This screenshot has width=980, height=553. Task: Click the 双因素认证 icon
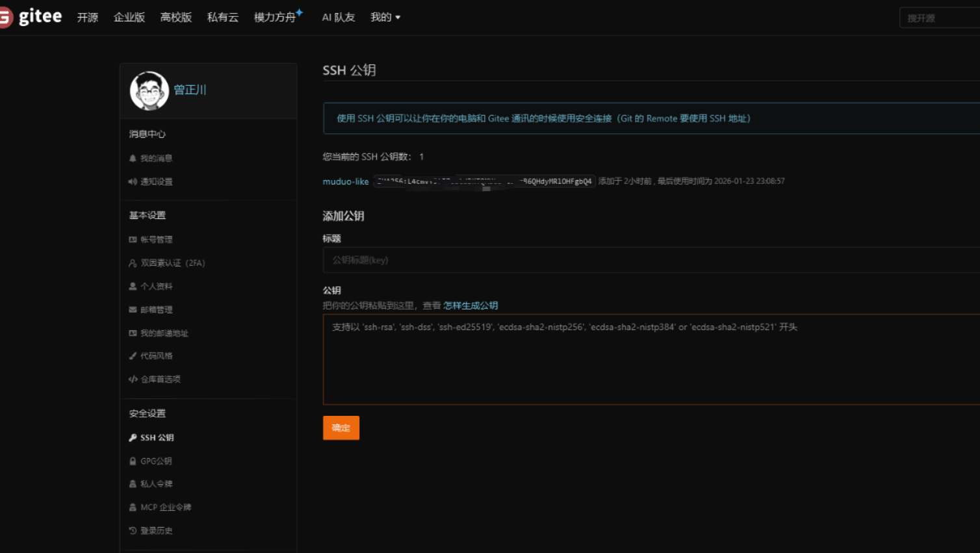[133, 263]
